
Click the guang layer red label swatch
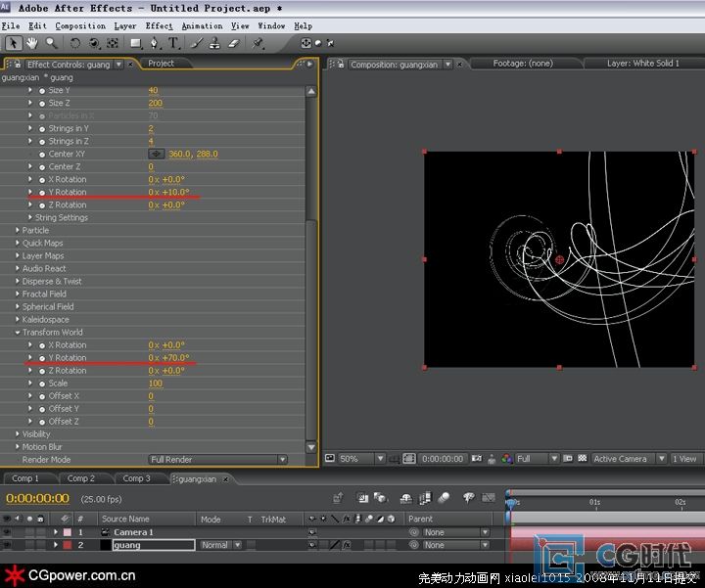coord(67,545)
